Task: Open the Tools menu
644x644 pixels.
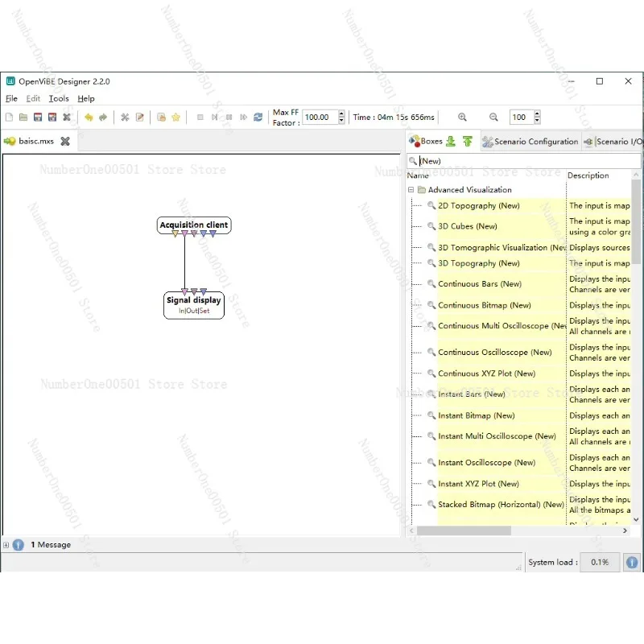Action: [59, 98]
